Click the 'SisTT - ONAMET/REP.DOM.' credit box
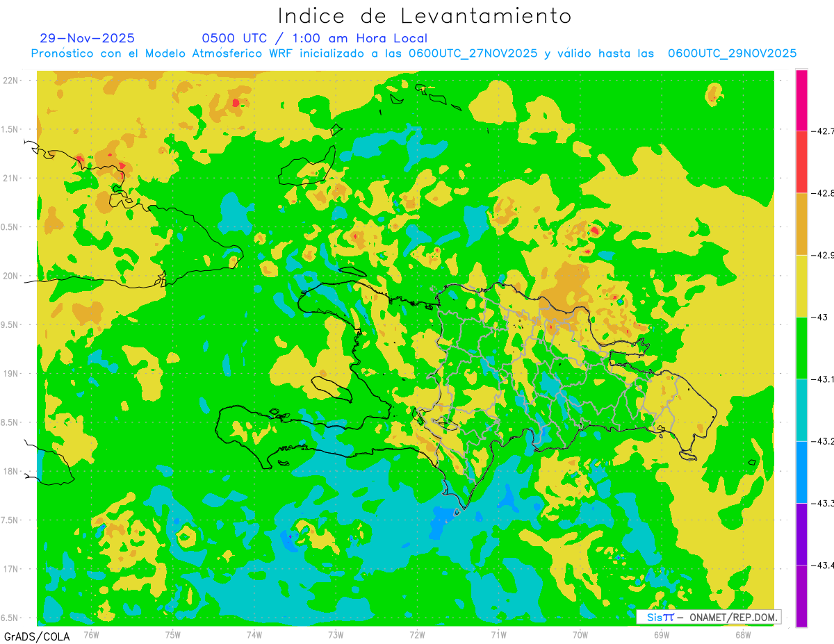Viewport: 834px width, 644px height. click(x=708, y=617)
